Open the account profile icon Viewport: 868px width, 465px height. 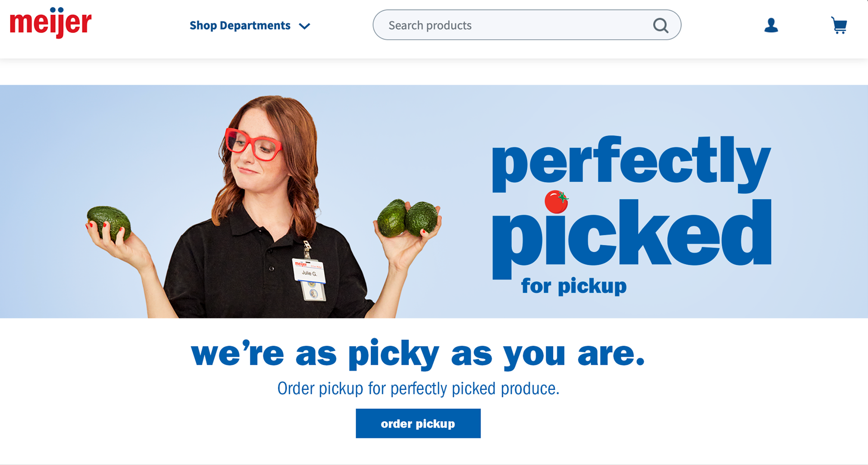[x=771, y=25]
